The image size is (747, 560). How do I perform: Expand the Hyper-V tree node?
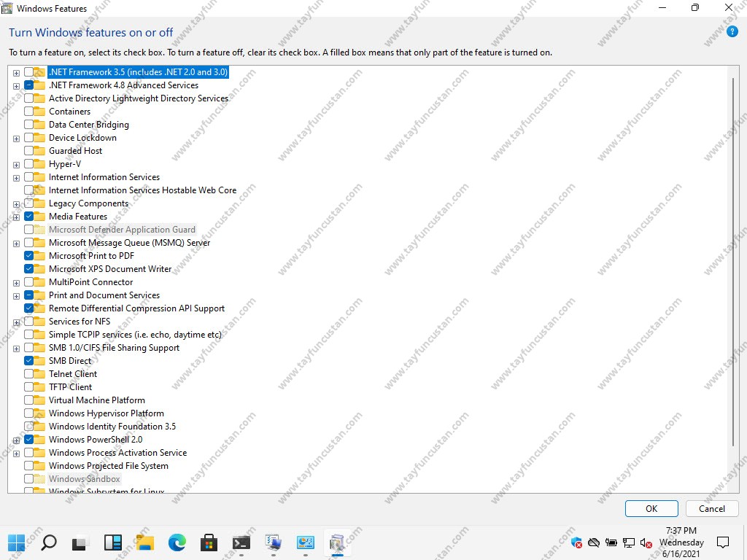point(16,166)
